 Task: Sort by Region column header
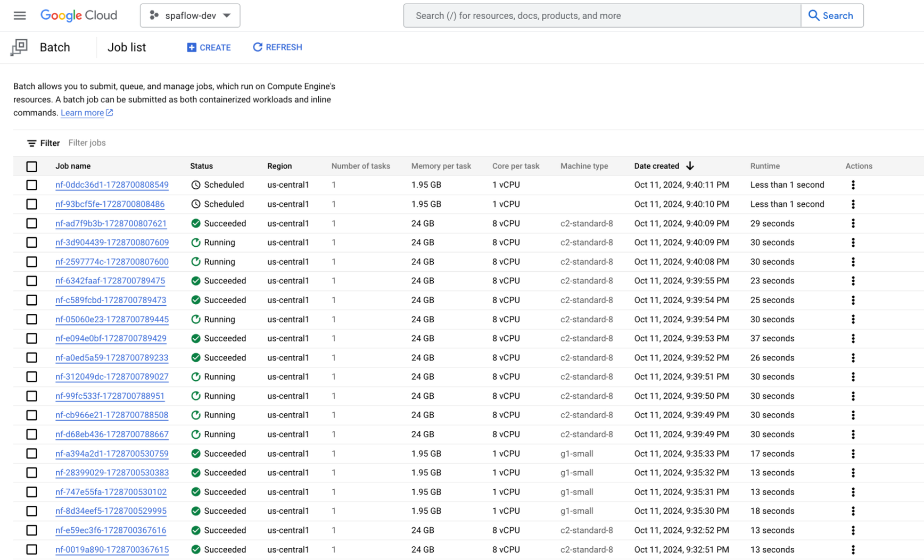coord(279,166)
